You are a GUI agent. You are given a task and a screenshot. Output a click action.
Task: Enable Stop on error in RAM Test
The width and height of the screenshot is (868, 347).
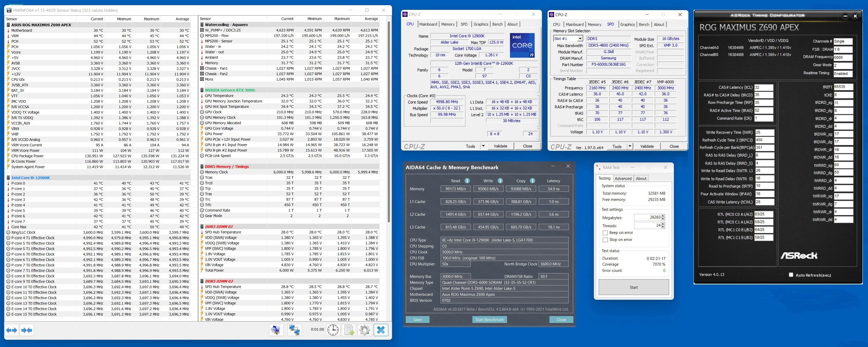coord(605,240)
